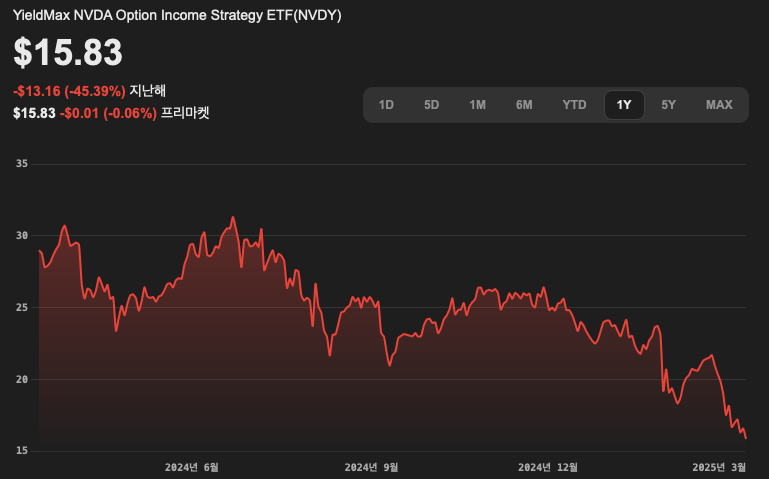Switch to the YTD view
Screen dimensions: 769x479
(574, 105)
